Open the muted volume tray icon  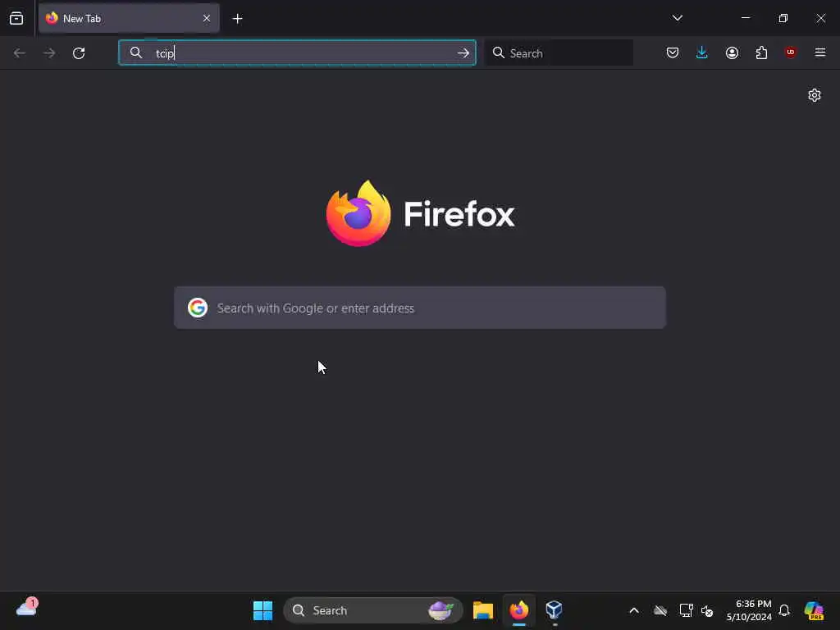pyautogui.click(x=707, y=610)
